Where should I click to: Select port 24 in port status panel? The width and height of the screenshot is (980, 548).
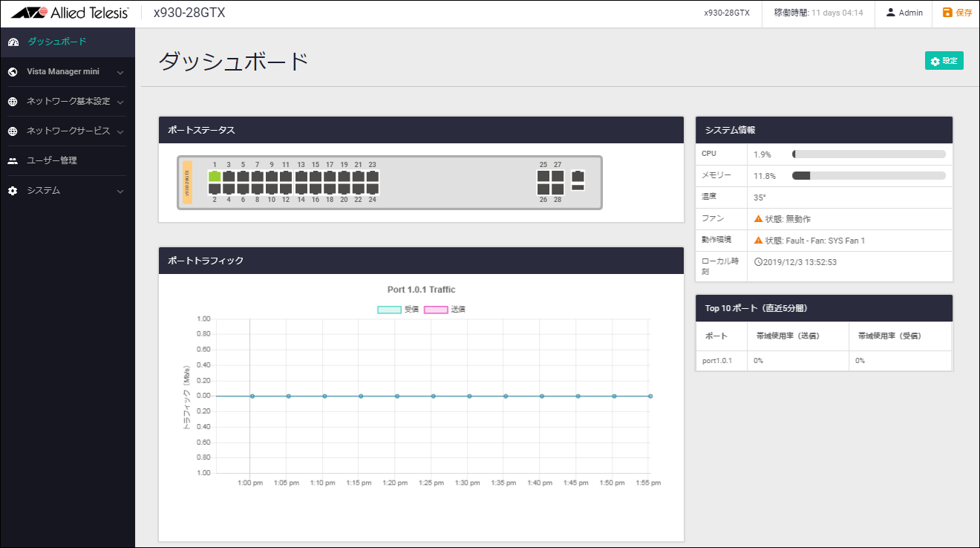click(373, 189)
